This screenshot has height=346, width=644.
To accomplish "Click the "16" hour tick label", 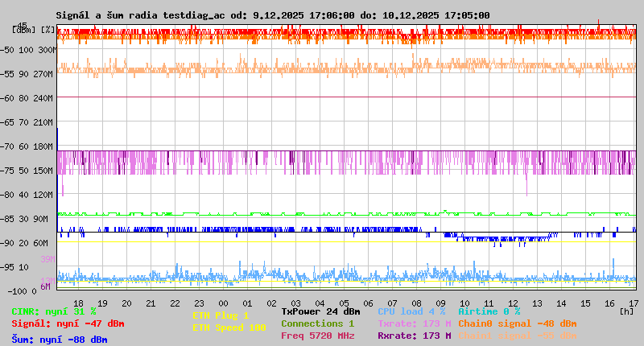I will [x=609, y=303].
